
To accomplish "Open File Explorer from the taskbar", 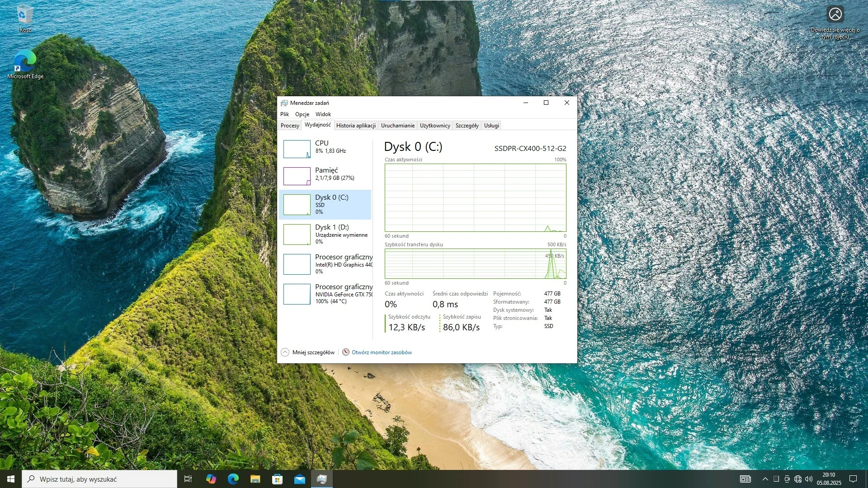I will coord(255,479).
